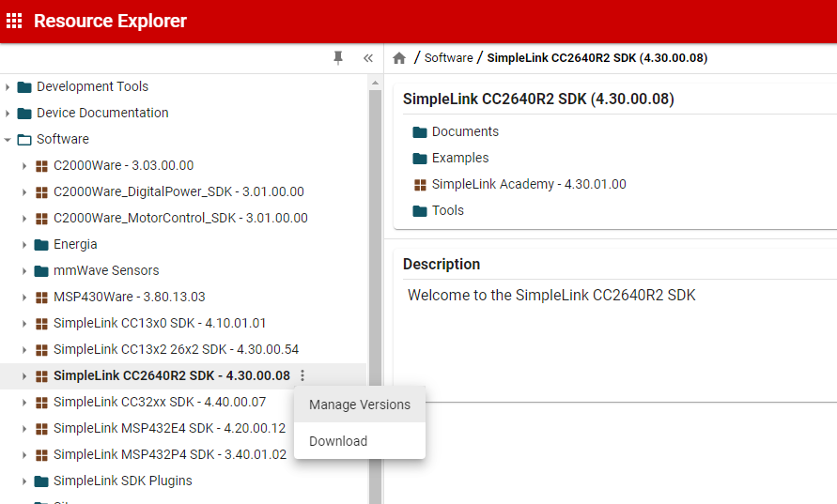Click the mmWave Sensors folder icon
Screen dimensions: 837x504
(x=41, y=271)
